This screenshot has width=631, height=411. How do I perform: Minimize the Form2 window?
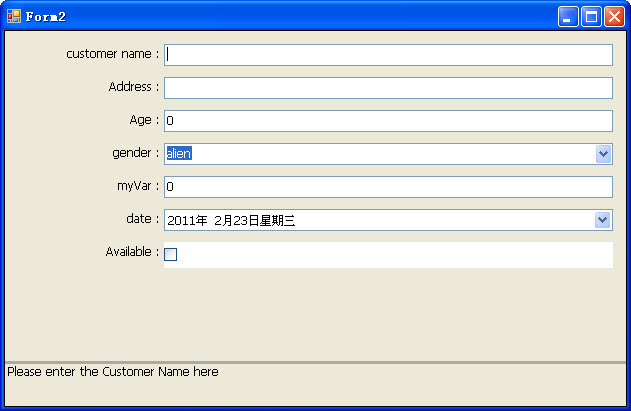click(568, 16)
